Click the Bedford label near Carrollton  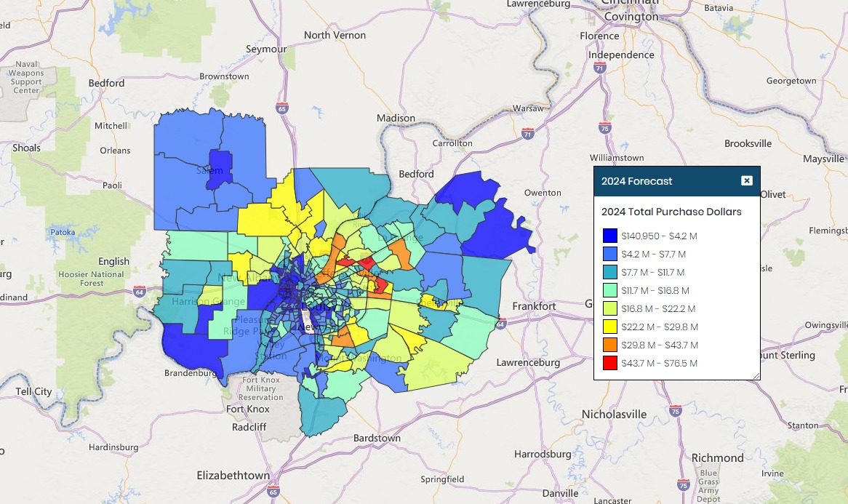pyautogui.click(x=416, y=174)
